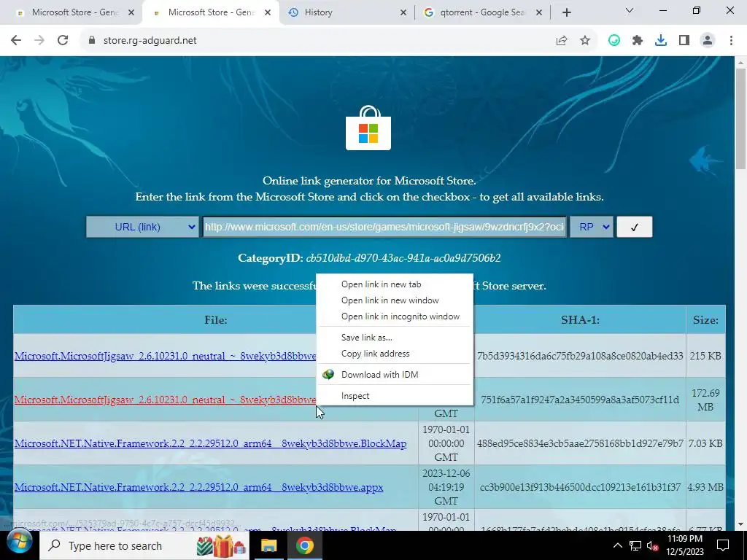Open the NET.Native.Framework arm64 appx link

coord(198,488)
